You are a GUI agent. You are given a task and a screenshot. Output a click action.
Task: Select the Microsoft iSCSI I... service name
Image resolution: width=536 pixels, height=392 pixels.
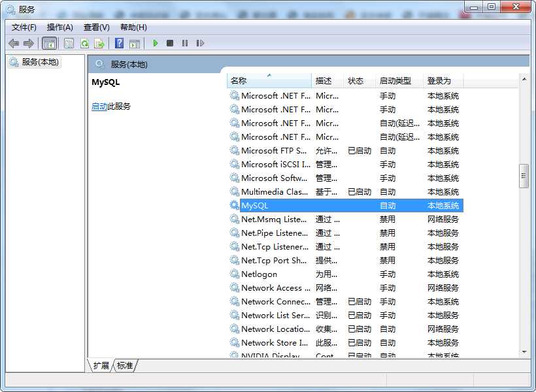pyautogui.click(x=276, y=164)
